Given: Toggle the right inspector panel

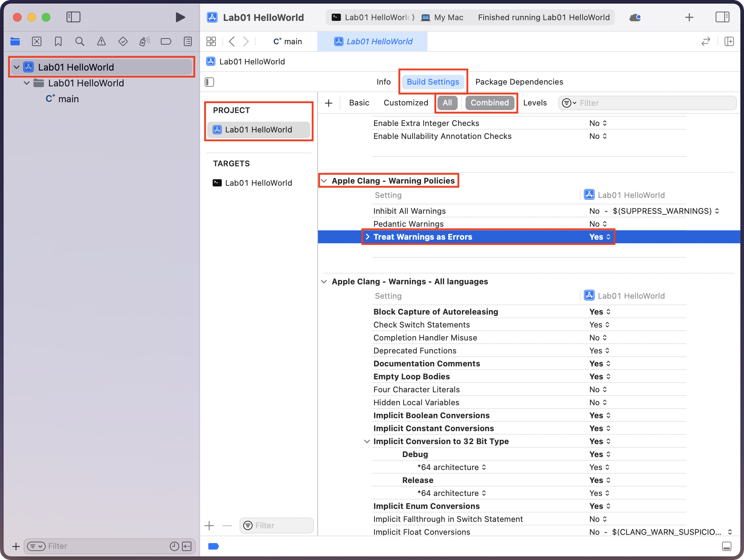Looking at the screenshot, I should tap(722, 17).
